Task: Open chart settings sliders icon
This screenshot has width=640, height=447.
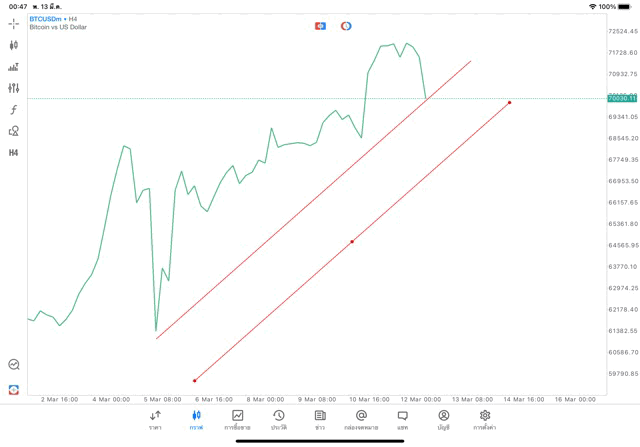Action: point(14,88)
